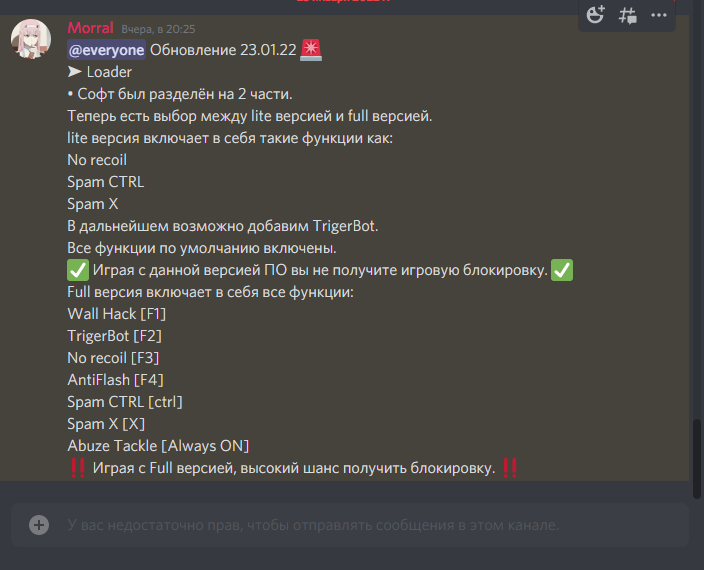Click the double exclamation emoji before "Играя с Full"
The width and height of the screenshot is (704, 570).
78,468
